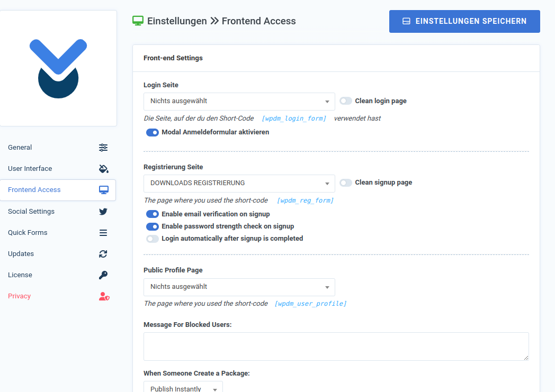Turn off email verification on signup
The width and height of the screenshot is (555, 392).
pos(153,214)
